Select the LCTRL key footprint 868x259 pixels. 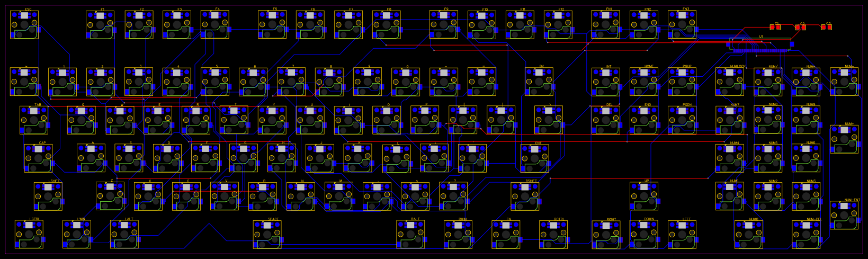tap(29, 235)
